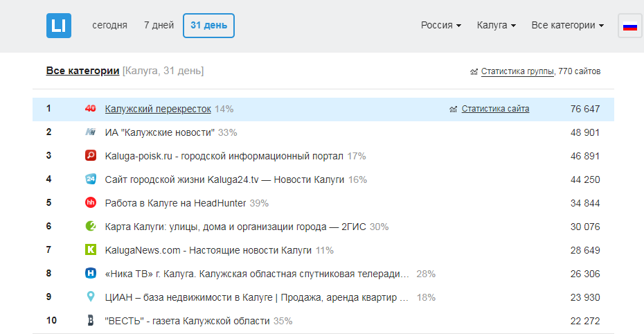Click the LiveInternet LI logo icon
This screenshot has height=334, width=644.
[59, 26]
